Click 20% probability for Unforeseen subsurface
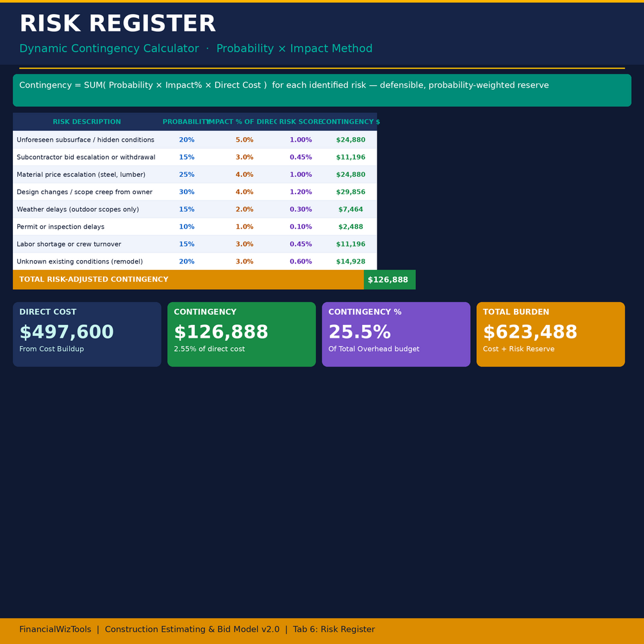 [186, 140]
